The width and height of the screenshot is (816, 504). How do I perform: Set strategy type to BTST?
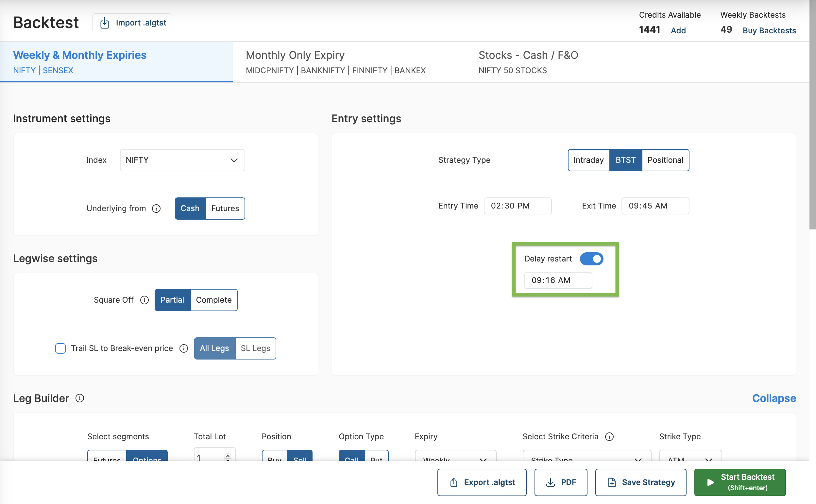[626, 160]
